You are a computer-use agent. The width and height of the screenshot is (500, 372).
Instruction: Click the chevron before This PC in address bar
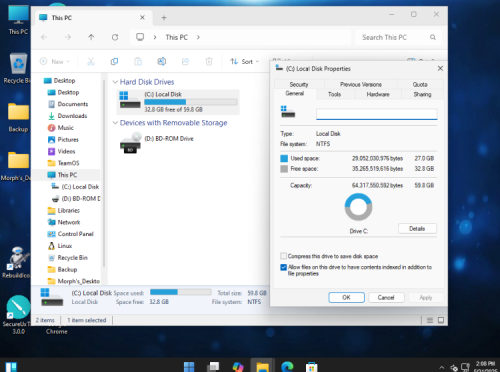tap(155, 37)
